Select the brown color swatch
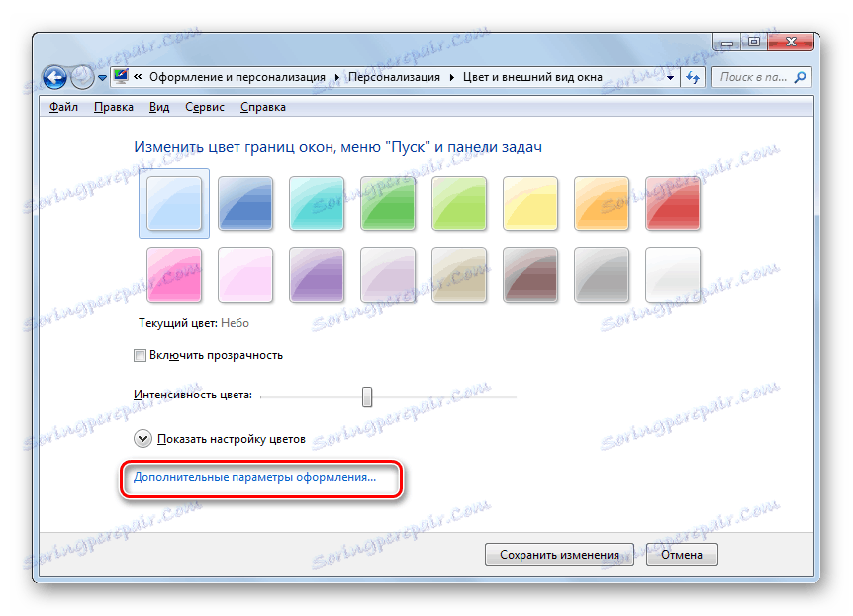This screenshot has height=616, width=853. [x=530, y=275]
